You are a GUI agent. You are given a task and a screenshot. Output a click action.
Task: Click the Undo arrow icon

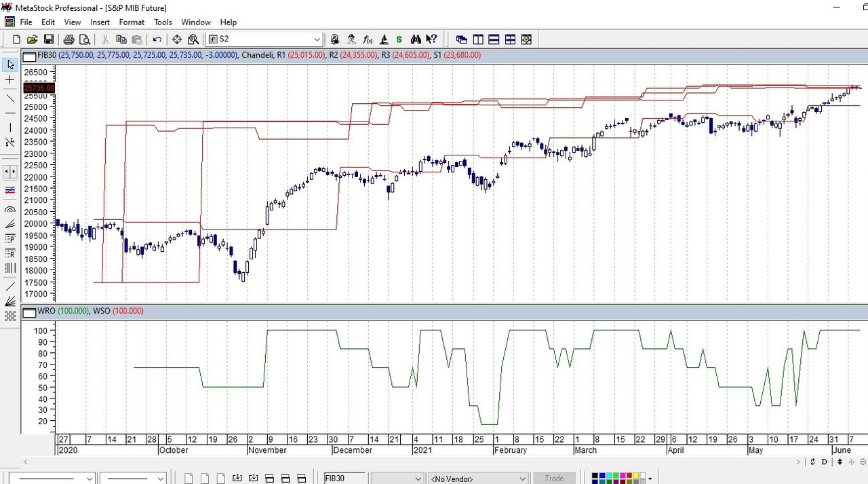point(157,39)
